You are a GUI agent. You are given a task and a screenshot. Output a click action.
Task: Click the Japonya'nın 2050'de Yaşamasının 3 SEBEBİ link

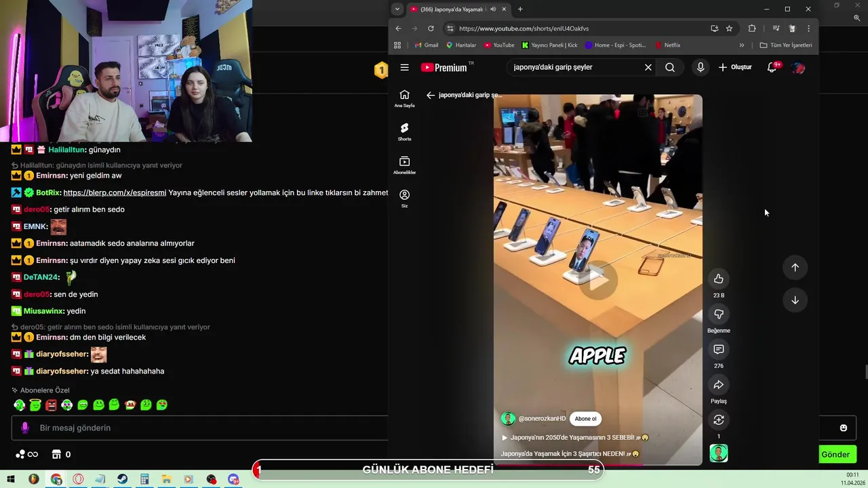(575, 438)
